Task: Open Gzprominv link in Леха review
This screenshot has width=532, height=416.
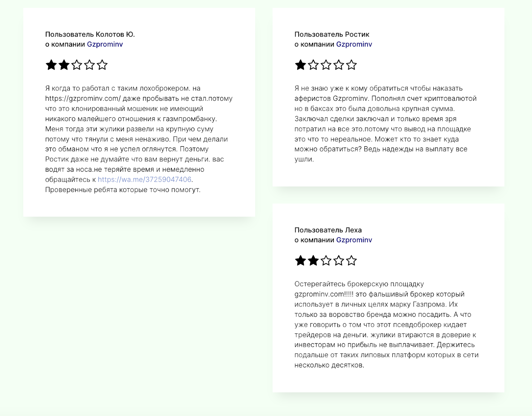Action: point(354,240)
